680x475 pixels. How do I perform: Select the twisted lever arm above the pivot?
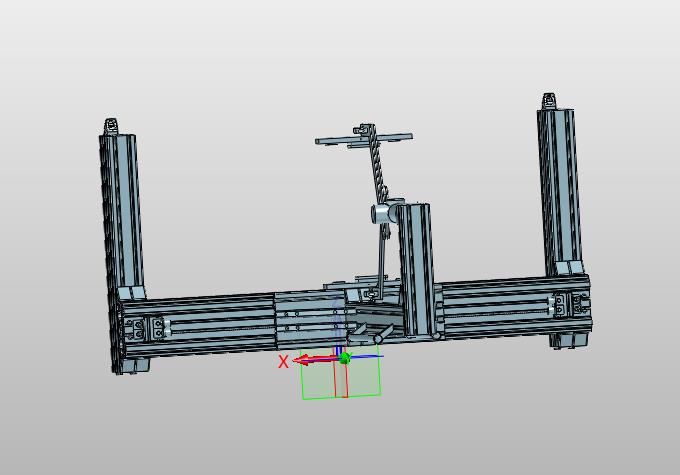click(377, 165)
